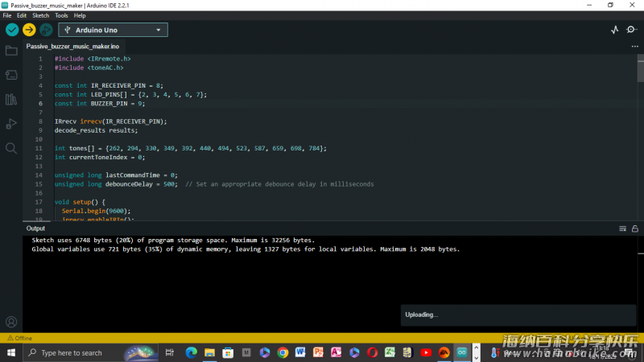Click the IR_RECEIVER_PIN = 8 line
Screen dimensions: 644x362
click(109, 85)
